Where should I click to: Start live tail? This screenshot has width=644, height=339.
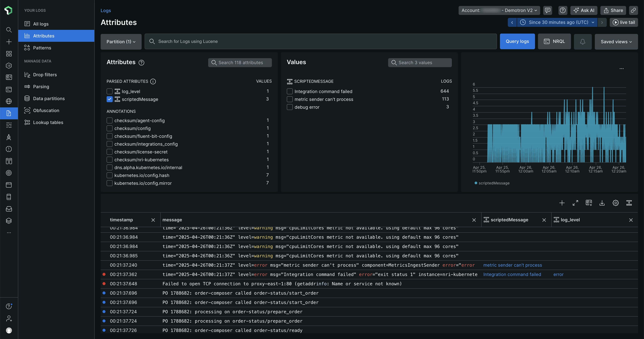(x=624, y=22)
